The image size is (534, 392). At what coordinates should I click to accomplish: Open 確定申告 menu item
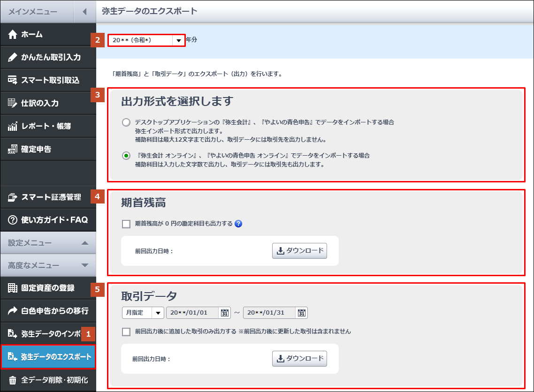48,149
